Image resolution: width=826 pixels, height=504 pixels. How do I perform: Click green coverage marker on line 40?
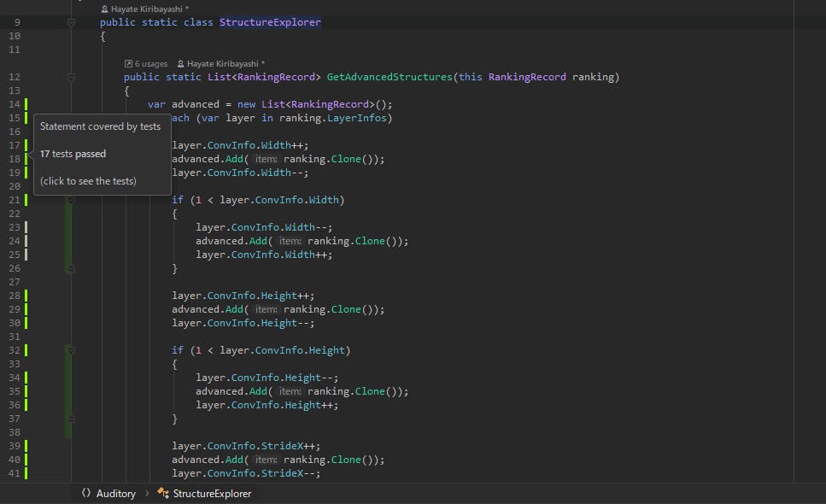point(26,460)
